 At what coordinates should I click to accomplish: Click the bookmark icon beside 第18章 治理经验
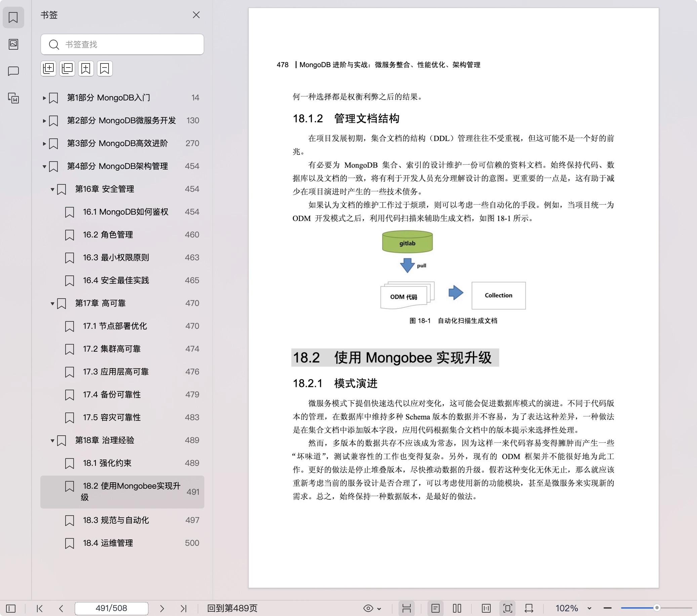pyautogui.click(x=61, y=440)
